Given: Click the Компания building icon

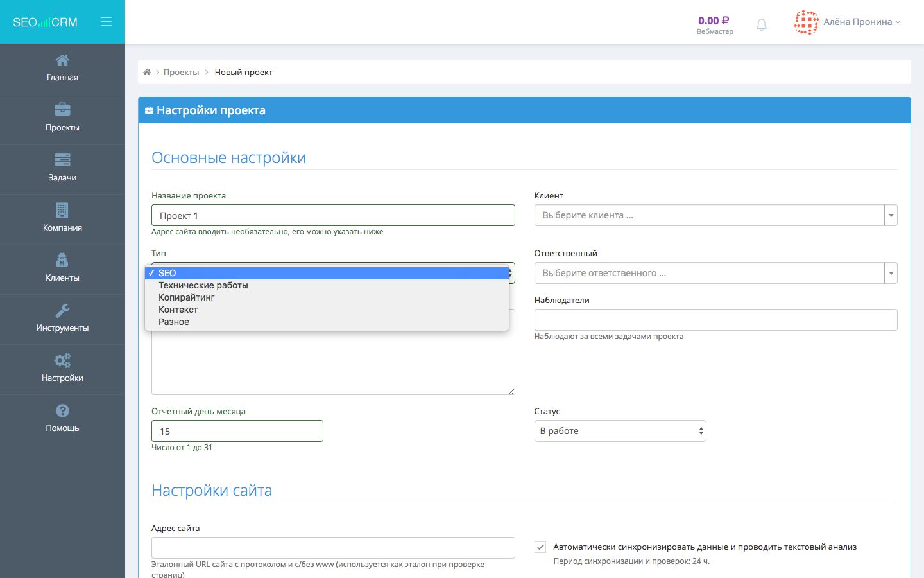Looking at the screenshot, I should (x=62, y=209).
